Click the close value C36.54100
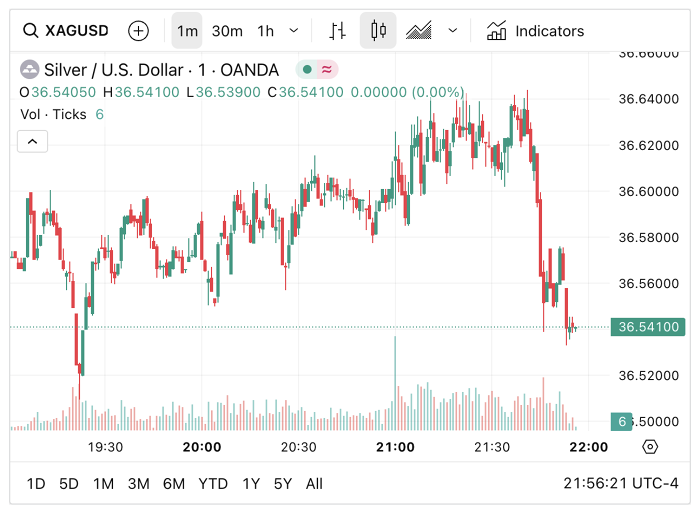 [x=305, y=92]
